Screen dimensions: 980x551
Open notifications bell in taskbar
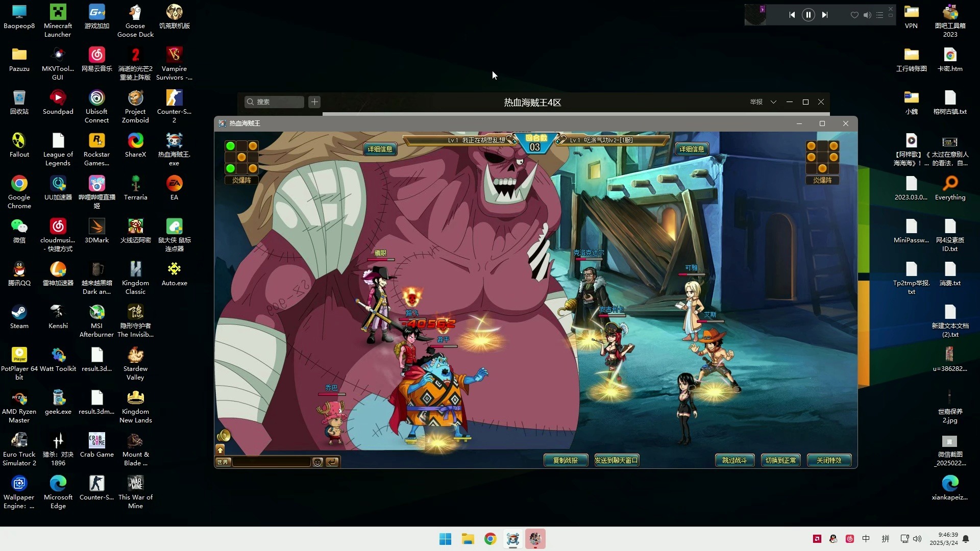(x=966, y=539)
